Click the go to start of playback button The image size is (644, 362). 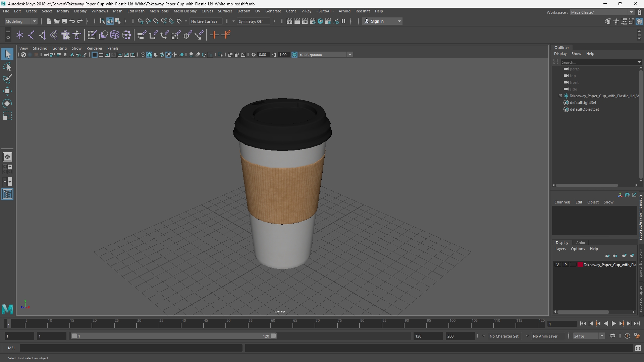click(583, 323)
